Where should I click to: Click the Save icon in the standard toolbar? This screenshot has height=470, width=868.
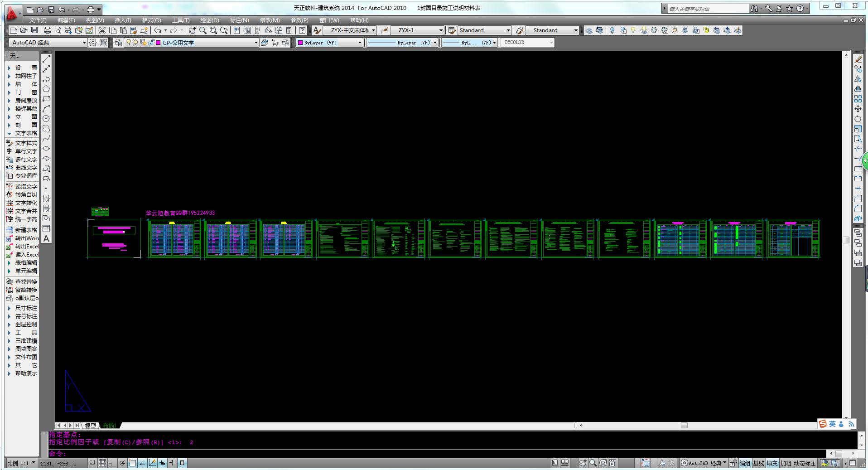[34, 30]
